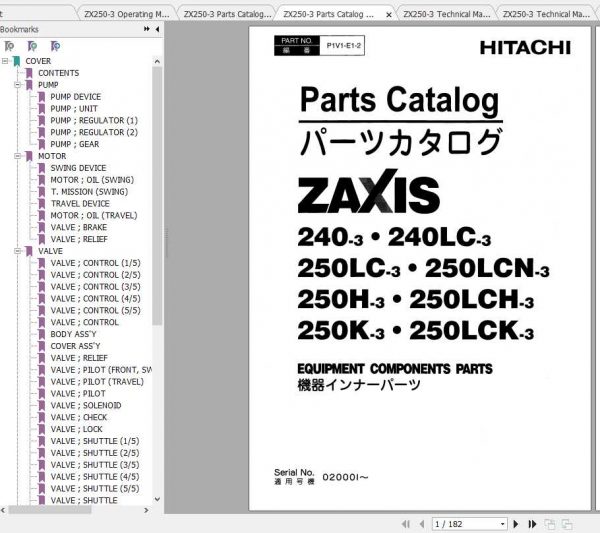Click scroll right arrow of bookmarks panel
600x533 pixels.
(x=146, y=510)
